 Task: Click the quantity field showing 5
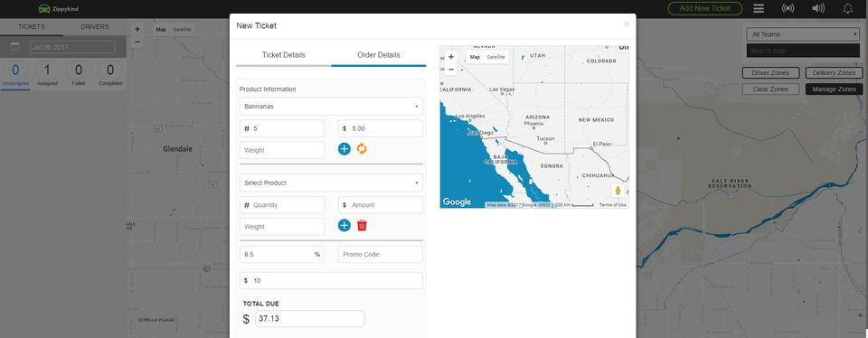point(282,128)
